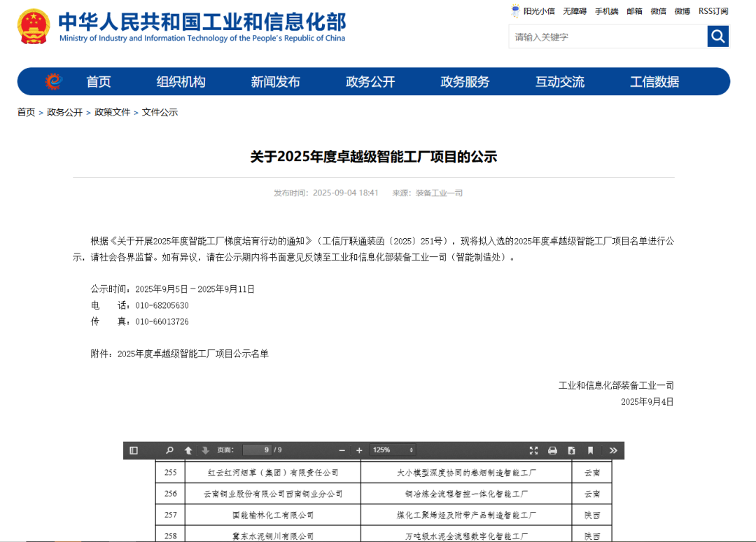Click 邮箱 link
Viewport: 756px width, 542px height.
click(x=634, y=11)
